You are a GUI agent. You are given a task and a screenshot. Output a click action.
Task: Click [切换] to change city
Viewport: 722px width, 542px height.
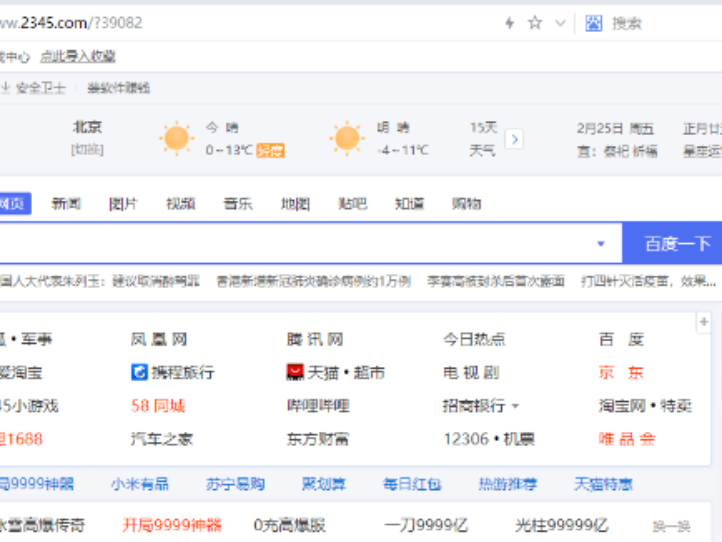87,150
